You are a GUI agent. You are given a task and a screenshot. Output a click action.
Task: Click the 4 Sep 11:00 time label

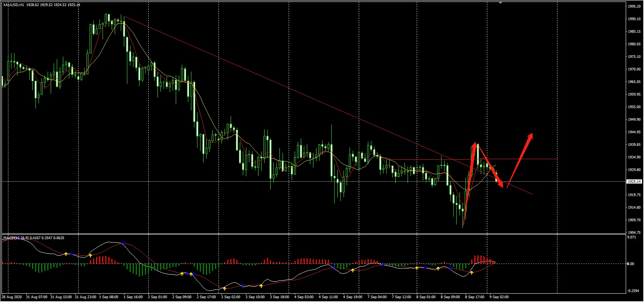pos(328,297)
